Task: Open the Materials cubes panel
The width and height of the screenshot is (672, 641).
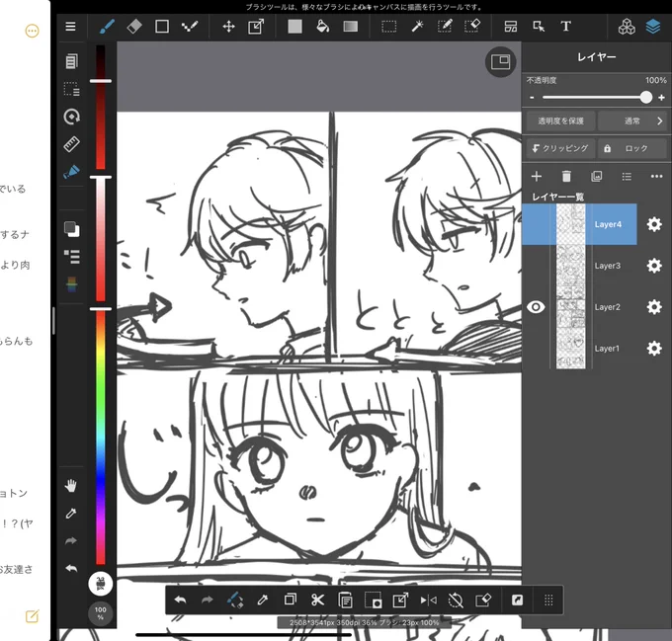Action: (627, 27)
